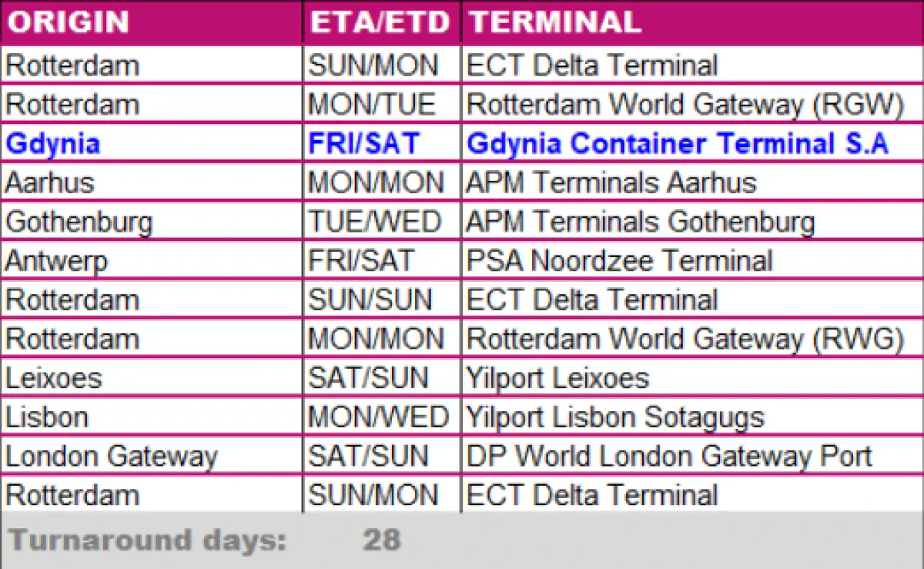Viewport: 924px width, 569px height.
Task: Select the Aarhus origin cell
Action: tap(50, 182)
